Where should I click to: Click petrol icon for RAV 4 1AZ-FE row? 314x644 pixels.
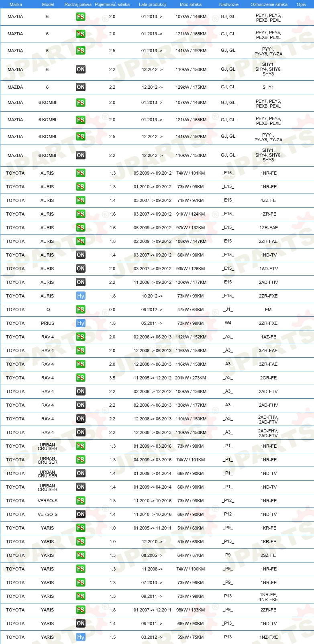81,337
